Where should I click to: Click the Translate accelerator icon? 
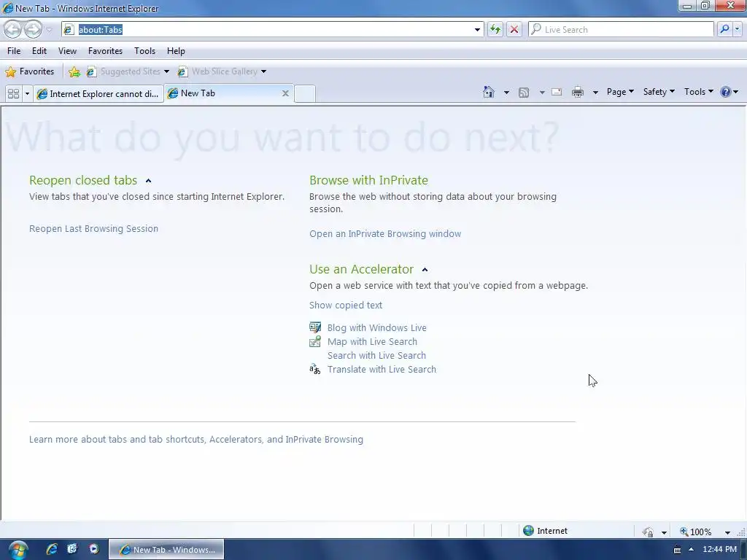pos(315,369)
